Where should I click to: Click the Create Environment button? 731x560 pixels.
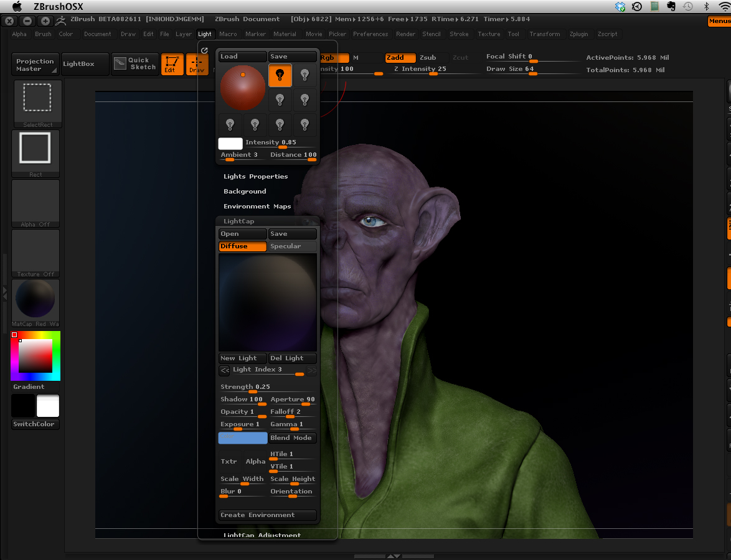[x=268, y=515]
